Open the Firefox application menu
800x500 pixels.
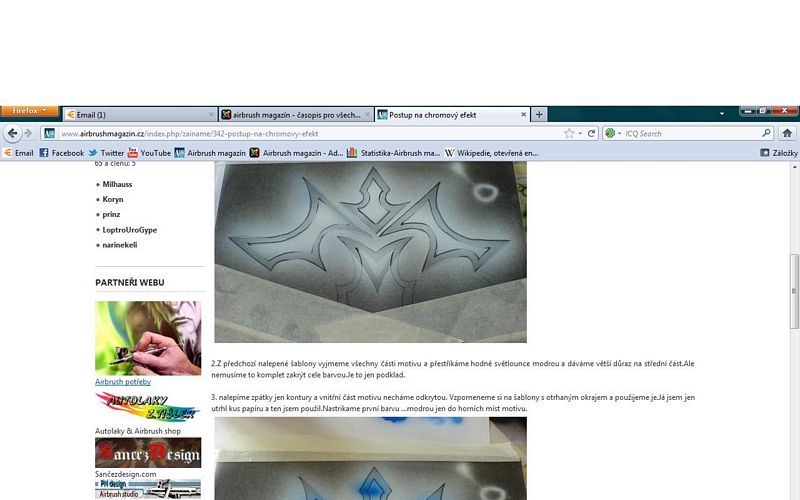(x=29, y=111)
